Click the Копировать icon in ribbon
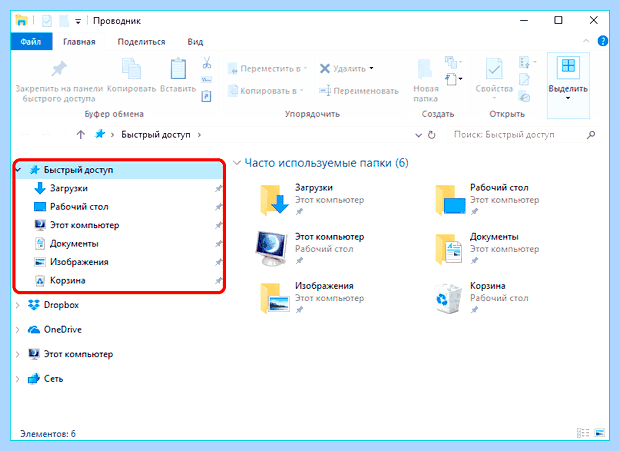Image resolution: width=620 pixels, height=451 pixels. point(131,68)
